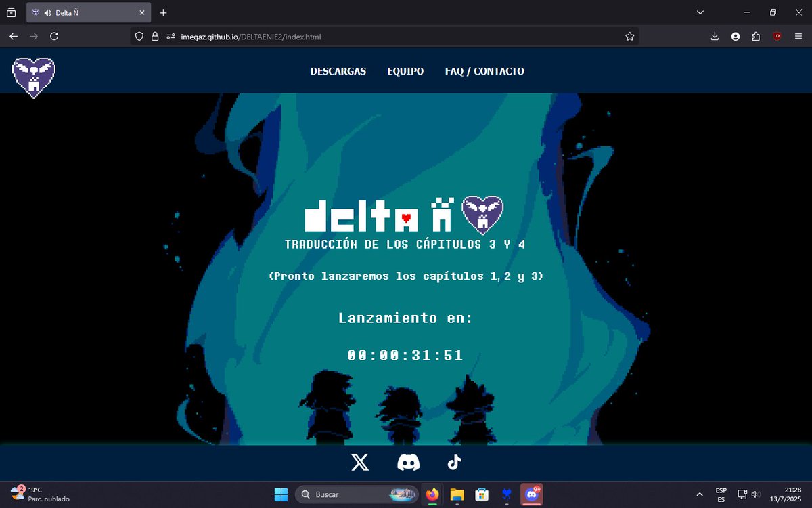
Task: Click 'TRADUCCIÓN DE LOS CÁPITULOS 3 Y 4' subtitle
Action: coord(405,245)
